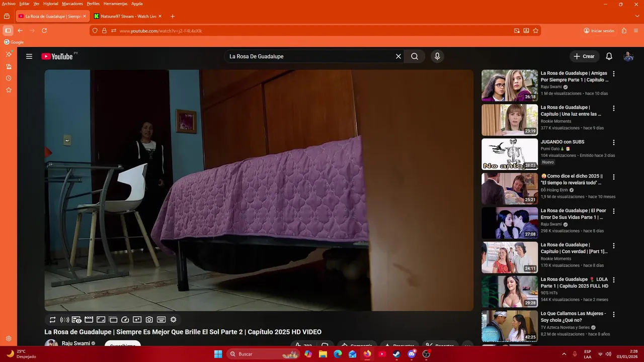Open the Firefox application hamburger menu
This screenshot has height=362, width=644.
(x=636, y=31)
